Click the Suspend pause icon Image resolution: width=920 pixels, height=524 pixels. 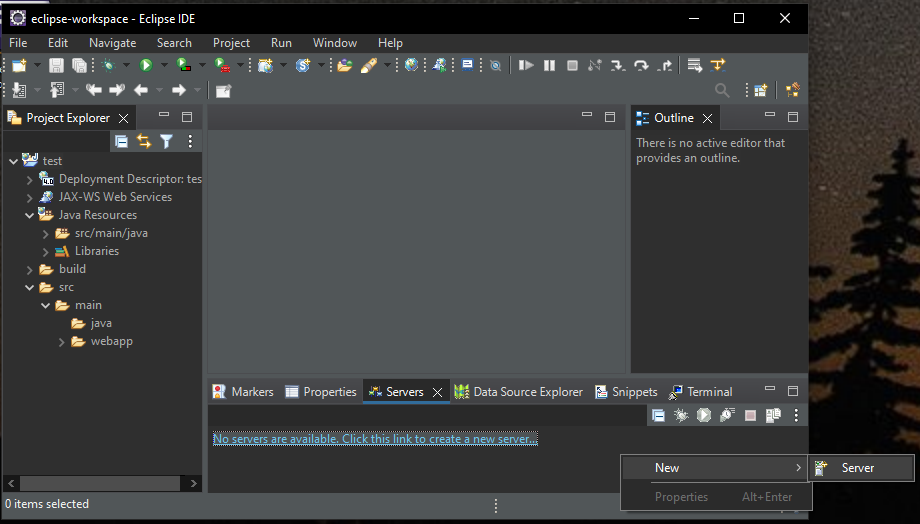pos(549,65)
